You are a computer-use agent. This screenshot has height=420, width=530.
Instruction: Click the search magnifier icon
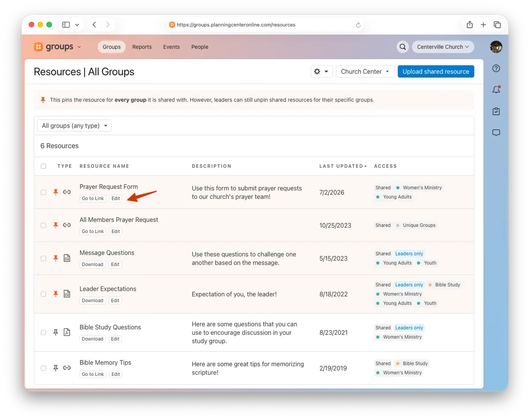click(402, 47)
